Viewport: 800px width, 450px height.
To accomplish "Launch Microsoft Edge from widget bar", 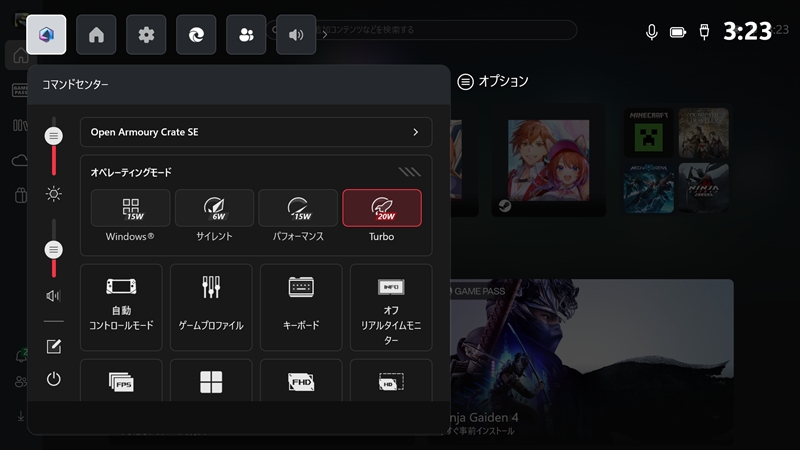I will [196, 35].
